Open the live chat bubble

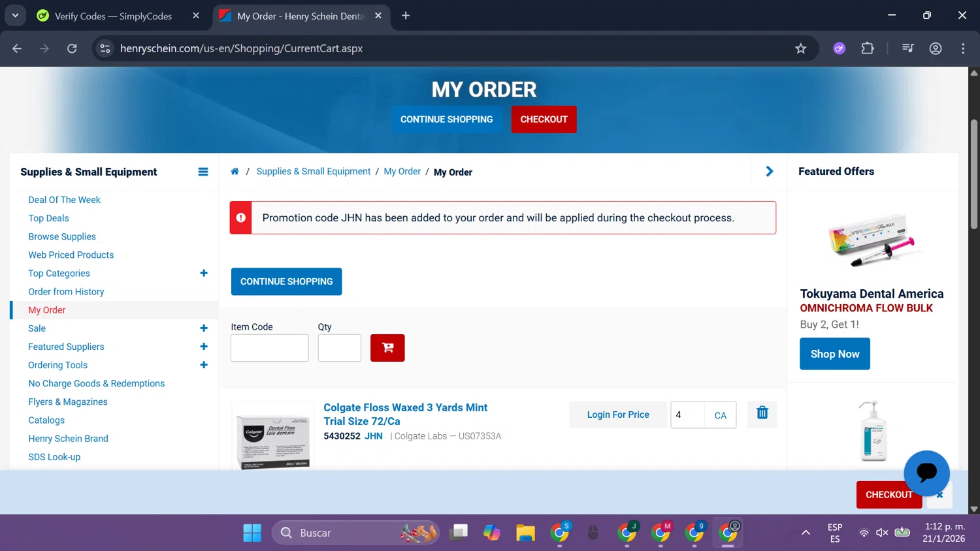pos(926,473)
